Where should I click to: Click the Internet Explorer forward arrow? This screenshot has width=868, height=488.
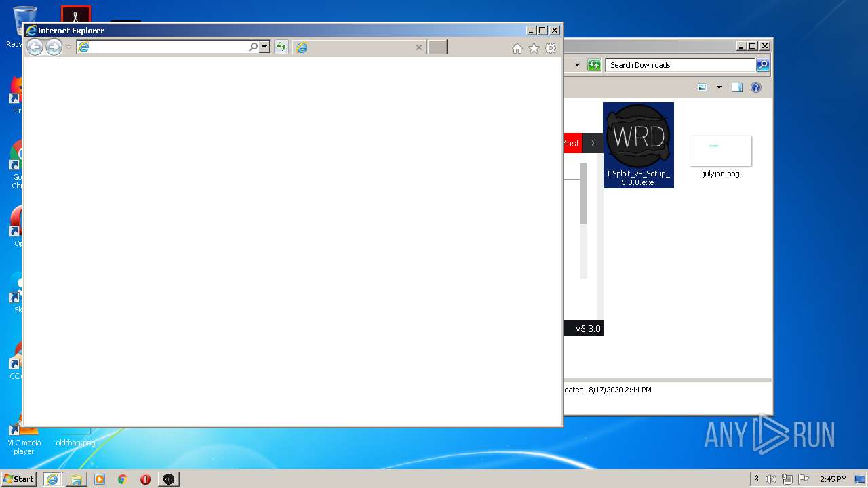click(54, 47)
